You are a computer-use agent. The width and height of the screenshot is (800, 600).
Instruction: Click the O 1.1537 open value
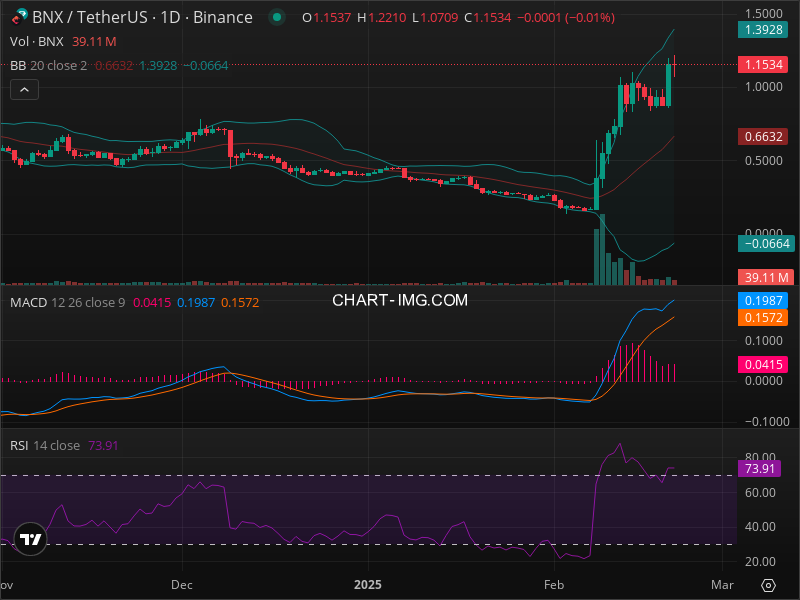327,18
